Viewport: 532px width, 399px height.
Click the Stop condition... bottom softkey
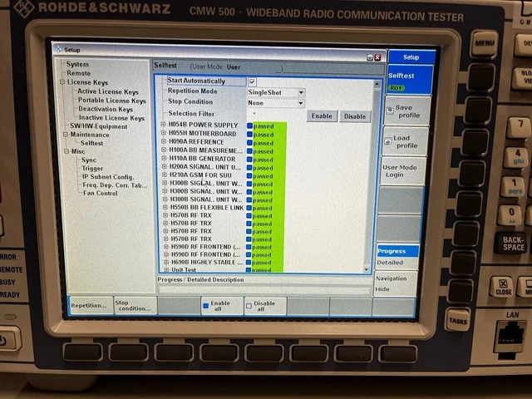tap(135, 305)
